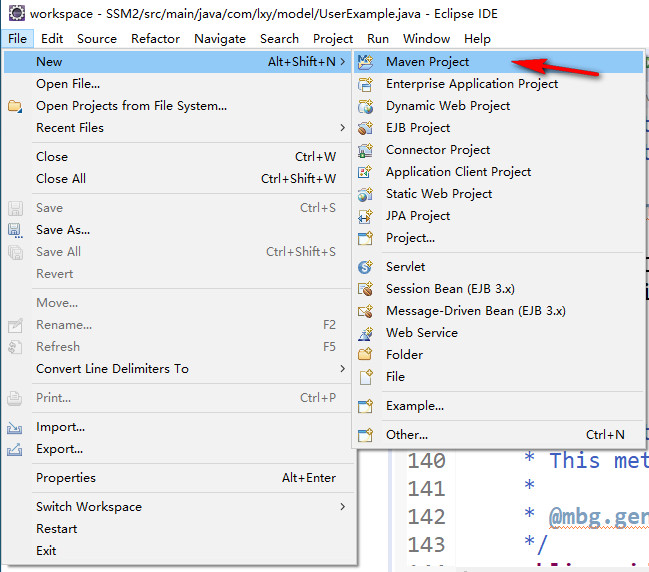649x572 pixels.
Task: Expand Convert Line Delimiters To submenu
Action: pyautogui.click(x=343, y=368)
